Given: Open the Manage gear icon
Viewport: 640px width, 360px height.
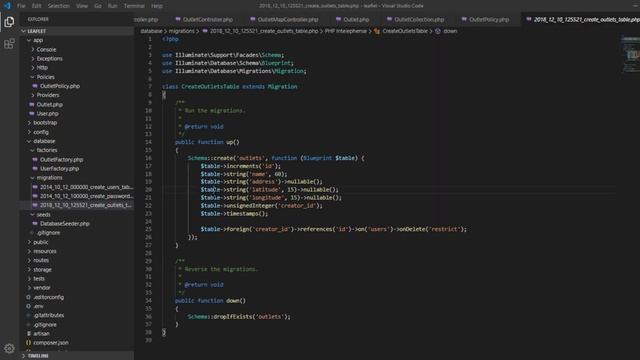Looking at the screenshot, I should pos(9,348).
